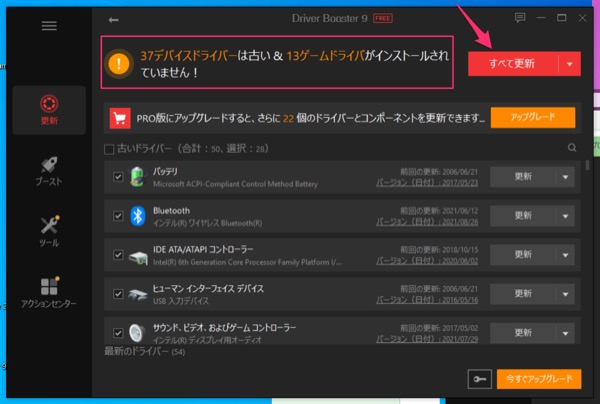Close the Driver Booster window
The height and width of the screenshot is (404, 600).
click(582, 18)
